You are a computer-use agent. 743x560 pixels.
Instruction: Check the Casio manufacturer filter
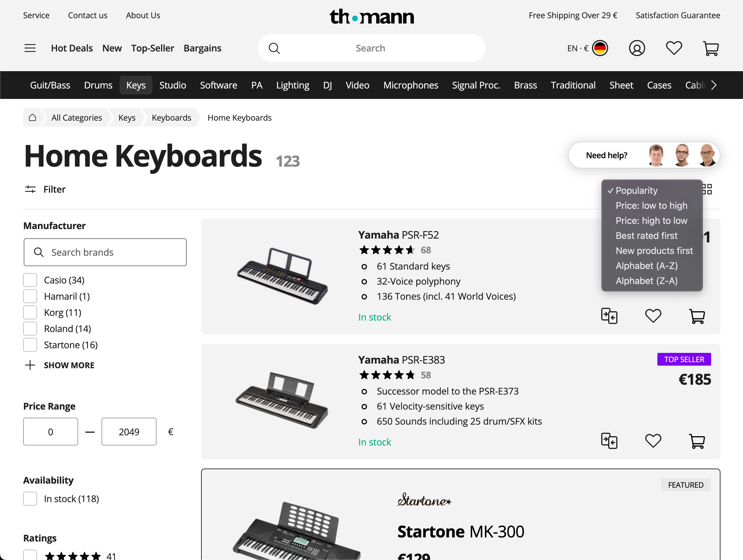pyautogui.click(x=30, y=280)
